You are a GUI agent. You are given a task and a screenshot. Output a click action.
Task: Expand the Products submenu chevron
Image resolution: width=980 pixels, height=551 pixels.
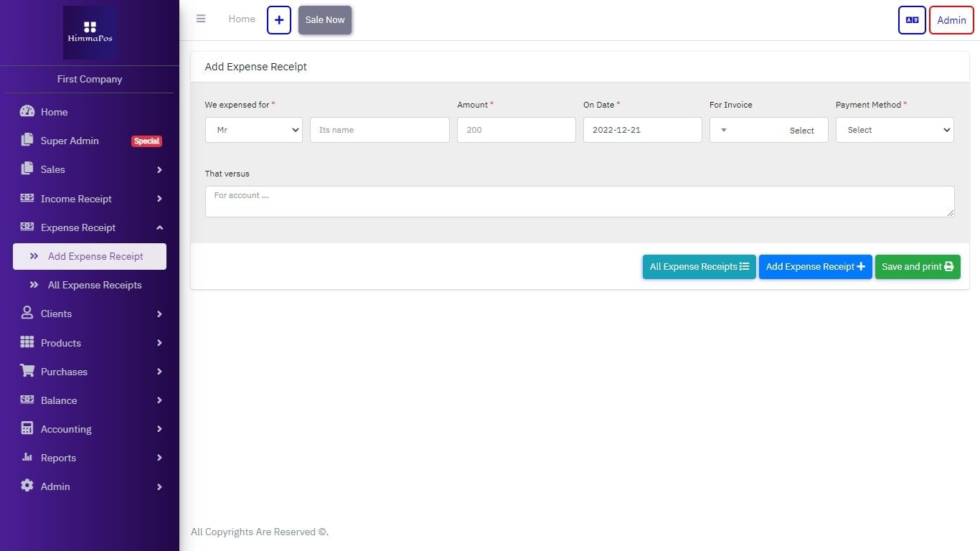tap(159, 343)
